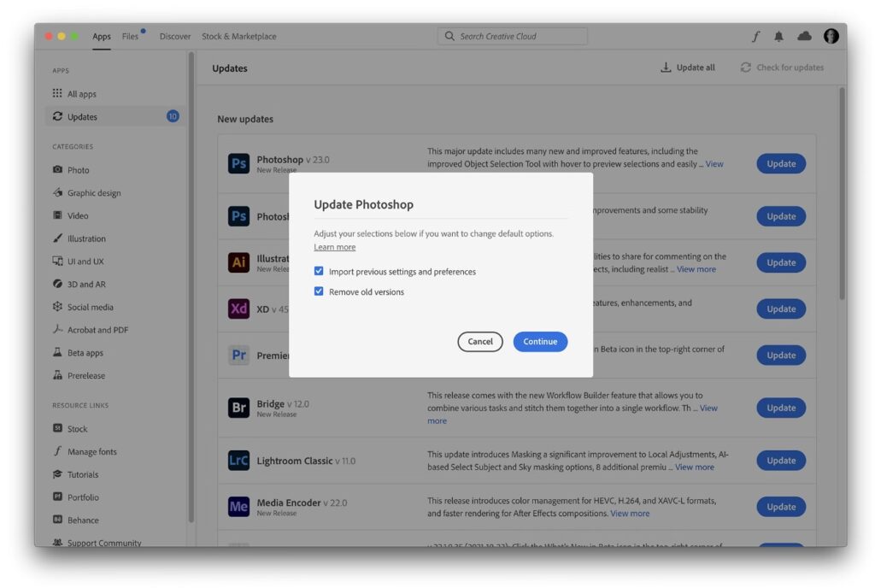Click the Lightroom Classic app icon
Image resolution: width=875 pixels, height=588 pixels.
point(239,461)
